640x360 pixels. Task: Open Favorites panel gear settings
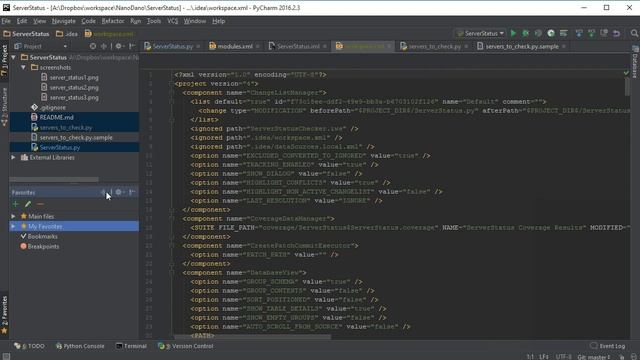119,192
